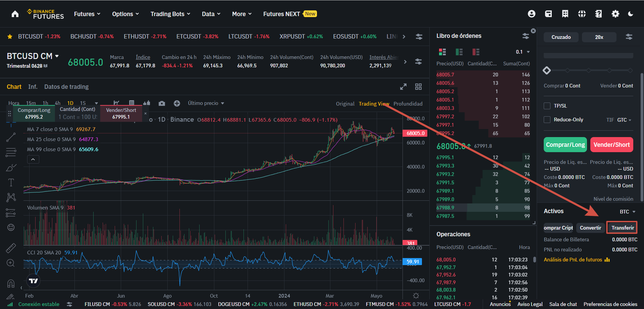Open the Options dropdown menu
The height and width of the screenshot is (309, 644).
coord(125,14)
